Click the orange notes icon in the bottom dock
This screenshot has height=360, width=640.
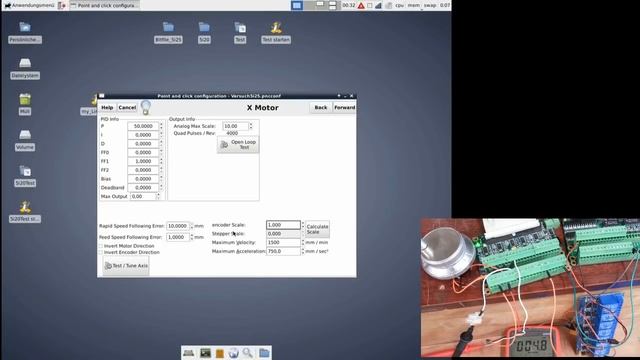pyautogui.click(x=220, y=353)
